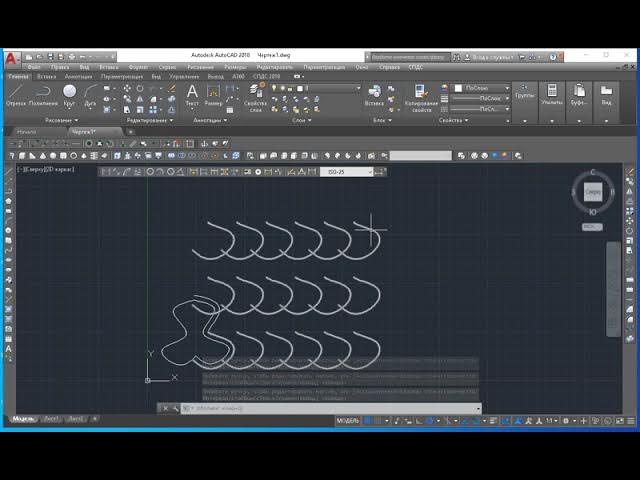Viewport: 640px width, 480px height.
Task: Select the Copy tool in Редактирование panel
Action: 127,99
